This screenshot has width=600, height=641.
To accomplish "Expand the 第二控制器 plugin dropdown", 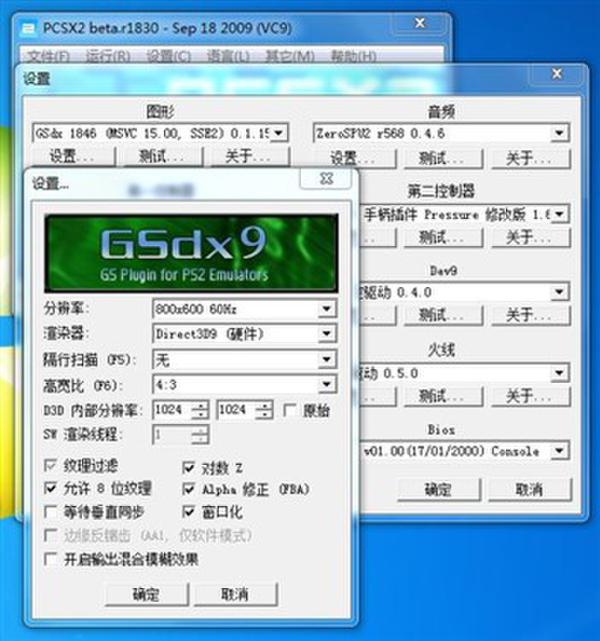I will tap(559, 214).
